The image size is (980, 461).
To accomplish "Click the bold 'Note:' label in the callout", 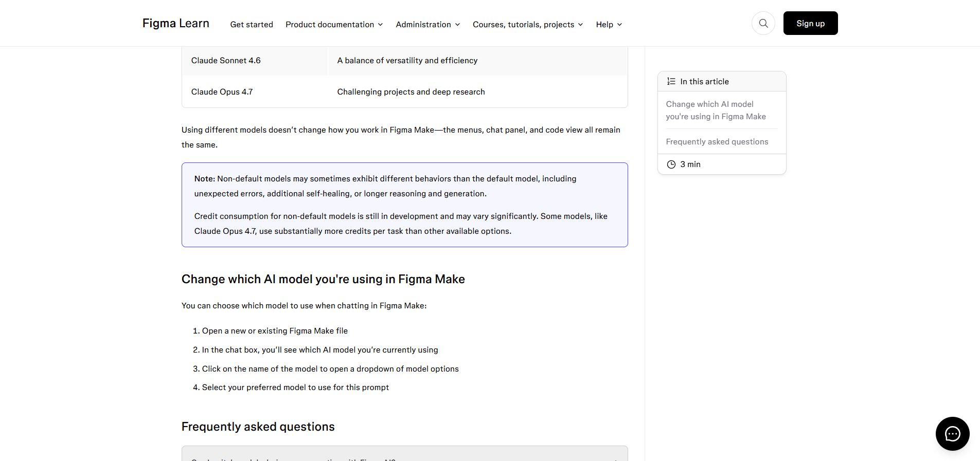I will [x=205, y=179].
